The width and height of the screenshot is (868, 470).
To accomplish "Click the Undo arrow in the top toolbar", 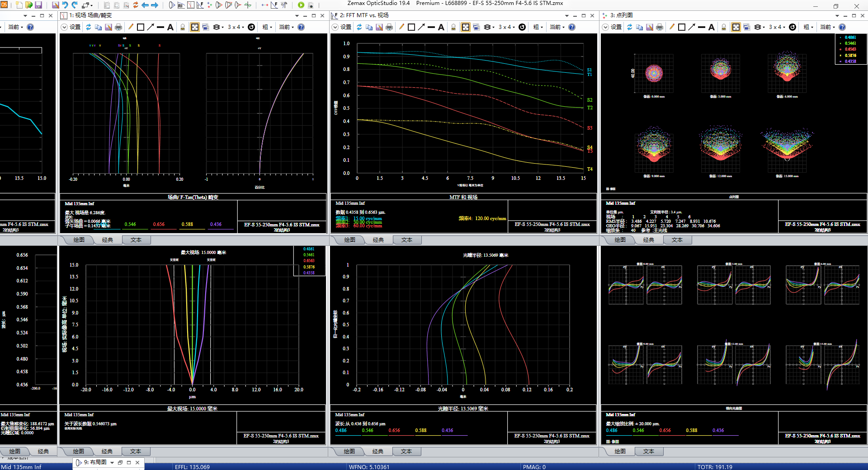I will click(65, 5).
